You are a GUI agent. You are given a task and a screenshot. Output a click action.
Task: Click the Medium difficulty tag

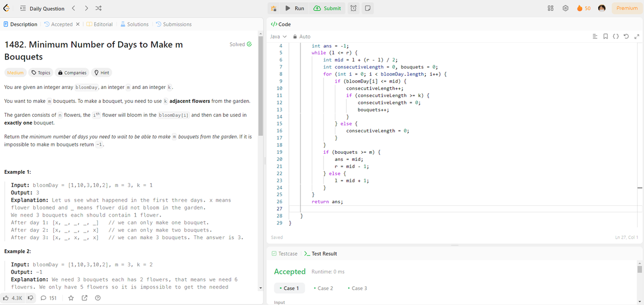15,73
